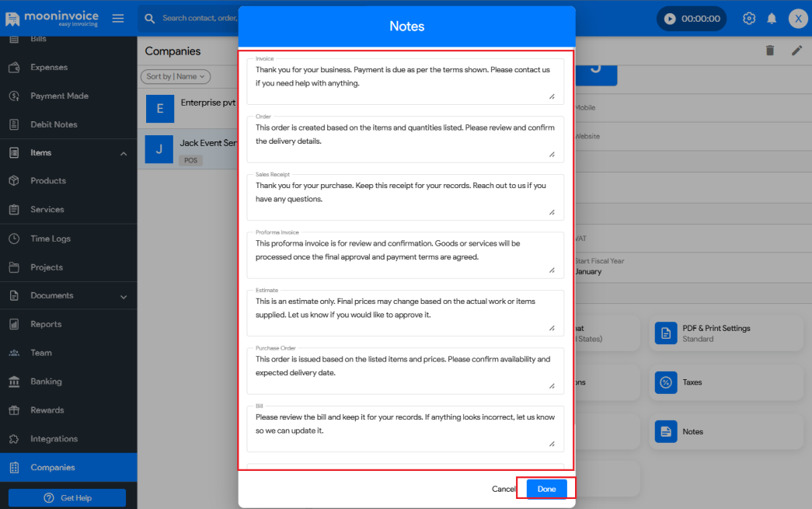Viewport: 812px width, 509px height.
Task: Click the Done button
Action: point(546,489)
